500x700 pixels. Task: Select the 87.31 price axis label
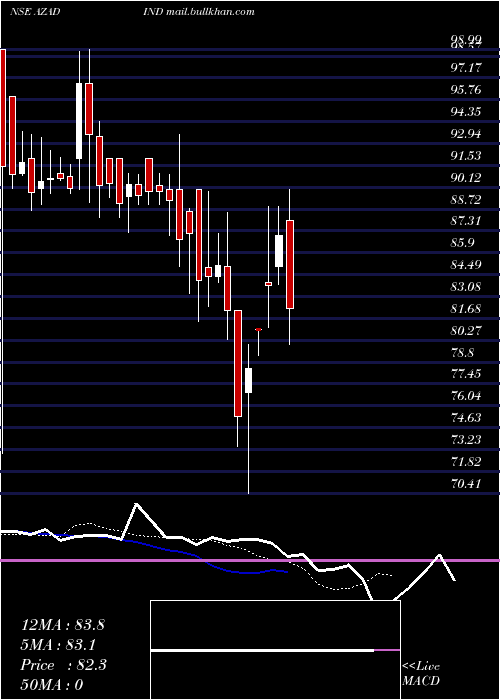466,221
